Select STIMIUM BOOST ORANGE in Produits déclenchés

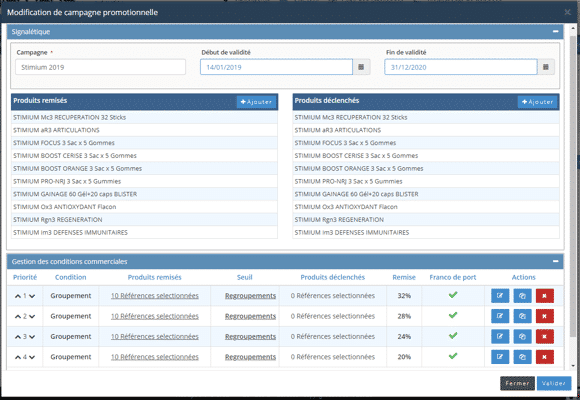point(426,168)
